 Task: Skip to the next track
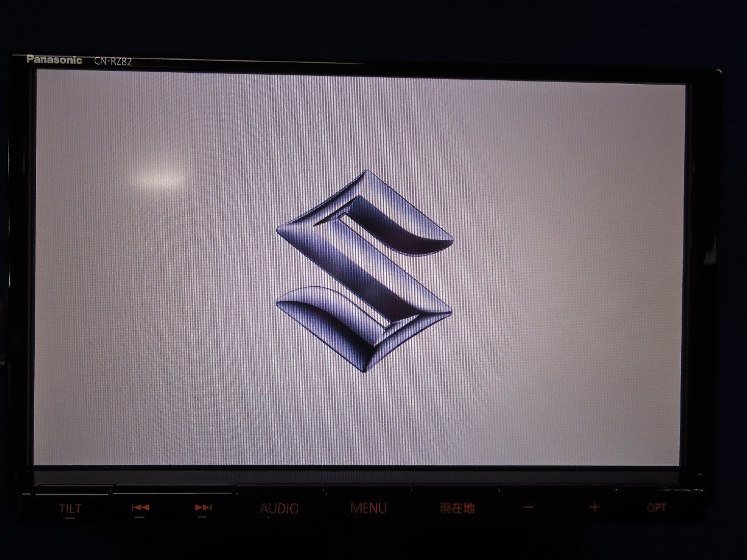pos(204,508)
